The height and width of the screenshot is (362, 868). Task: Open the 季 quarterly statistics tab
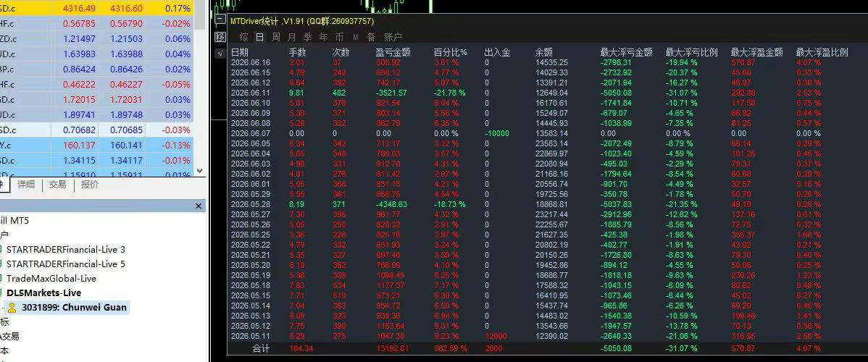308,37
